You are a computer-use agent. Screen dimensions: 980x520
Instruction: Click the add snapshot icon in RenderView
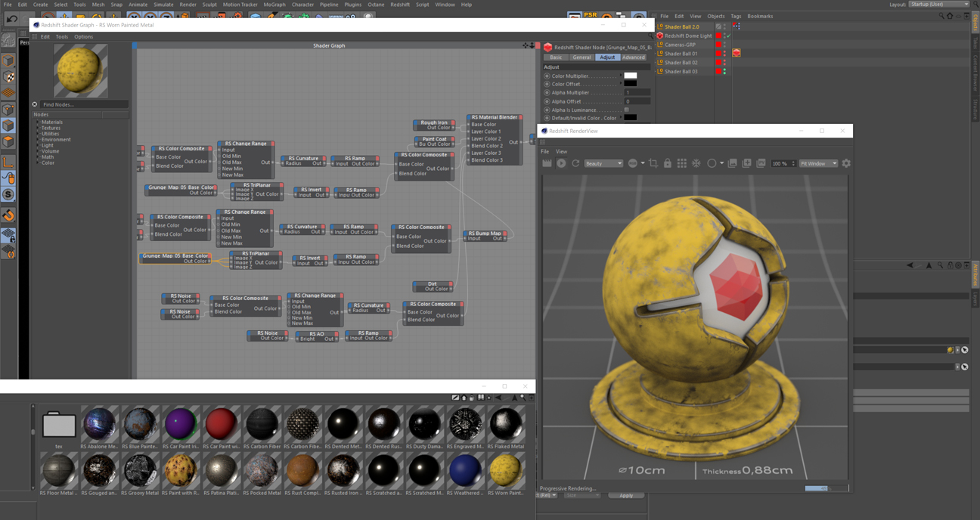(x=746, y=163)
